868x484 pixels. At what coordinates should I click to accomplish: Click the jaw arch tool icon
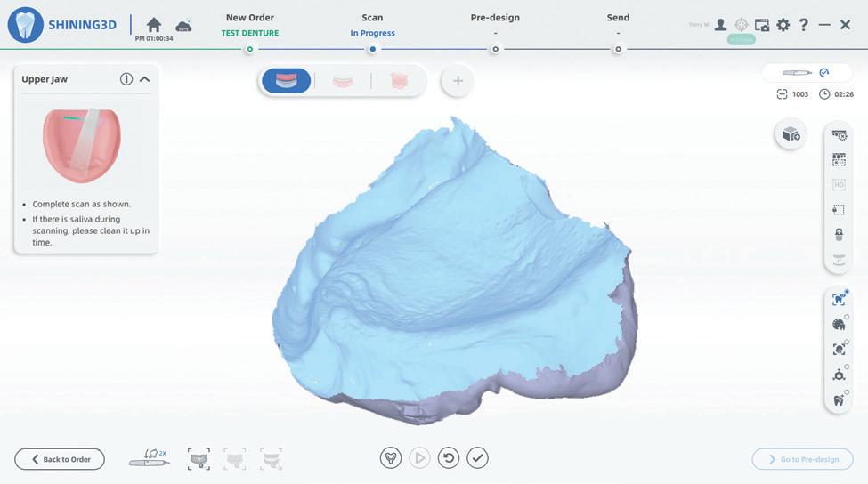(x=840, y=259)
